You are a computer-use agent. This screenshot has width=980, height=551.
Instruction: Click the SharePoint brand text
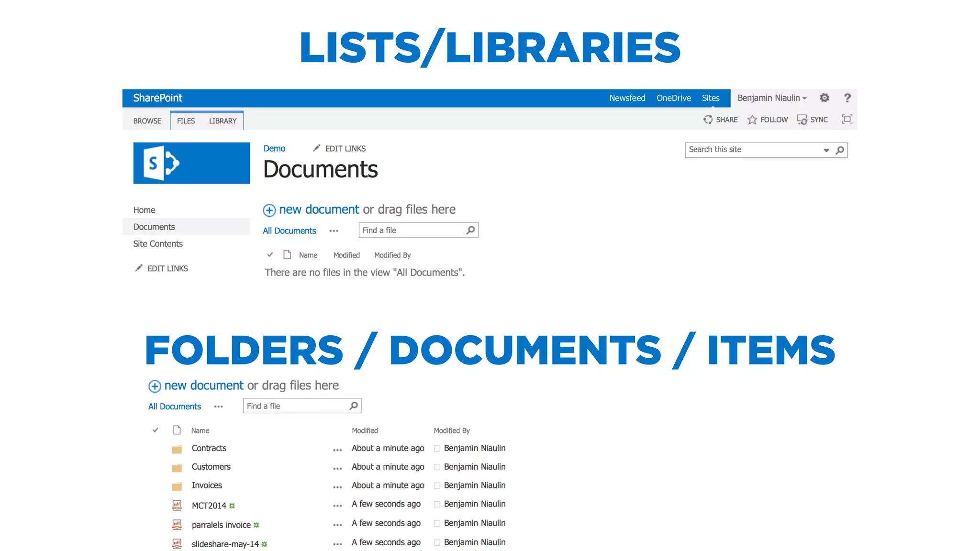pyautogui.click(x=157, y=98)
